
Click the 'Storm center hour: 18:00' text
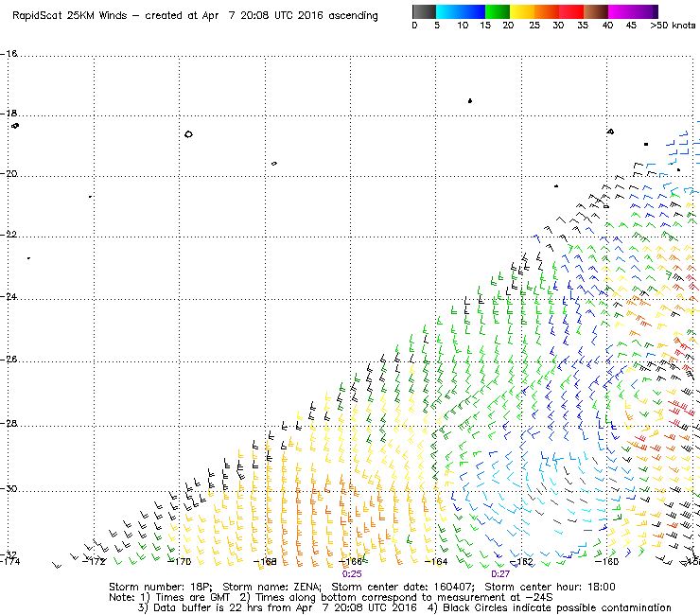550,587
